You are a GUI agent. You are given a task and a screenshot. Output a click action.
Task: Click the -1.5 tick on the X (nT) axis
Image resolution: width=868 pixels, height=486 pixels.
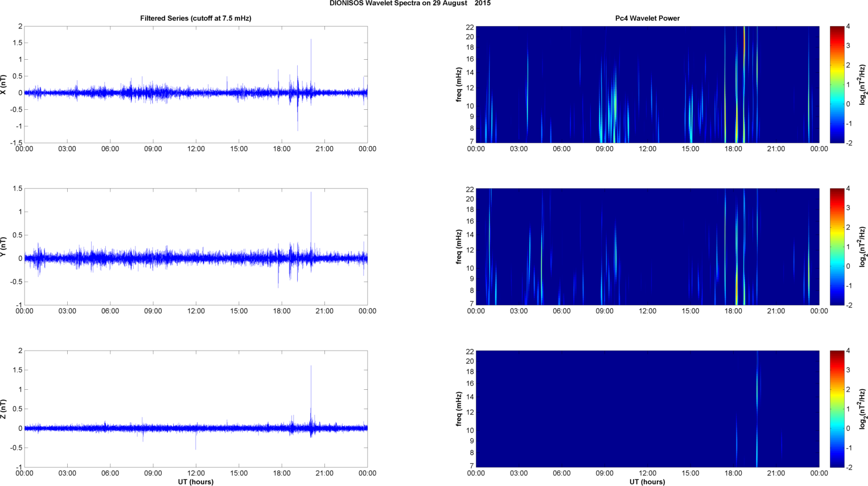click(16, 143)
